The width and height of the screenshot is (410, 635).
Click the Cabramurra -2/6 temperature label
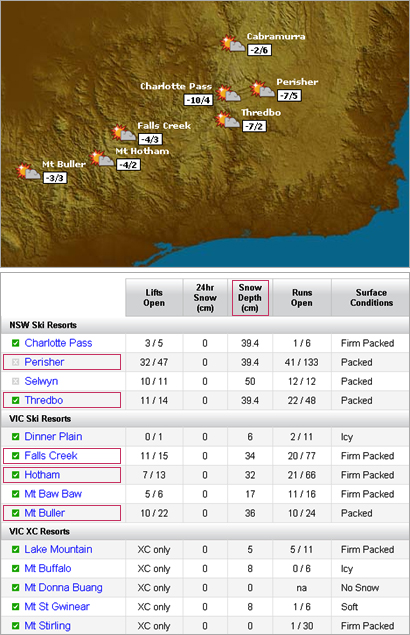259,50
